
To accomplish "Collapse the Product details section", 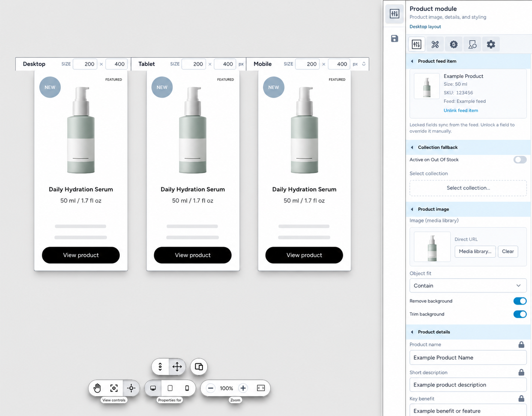I will [x=469, y=332].
